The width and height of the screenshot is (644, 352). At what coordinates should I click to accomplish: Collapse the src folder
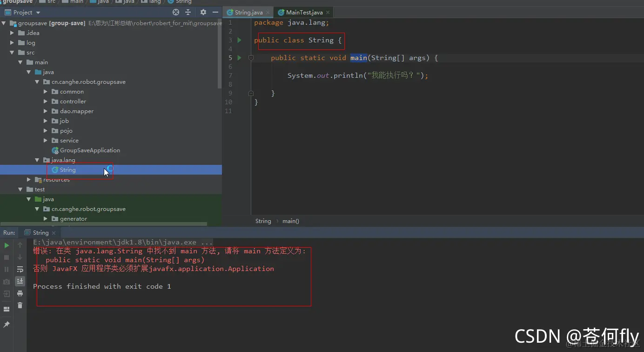point(13,53)
